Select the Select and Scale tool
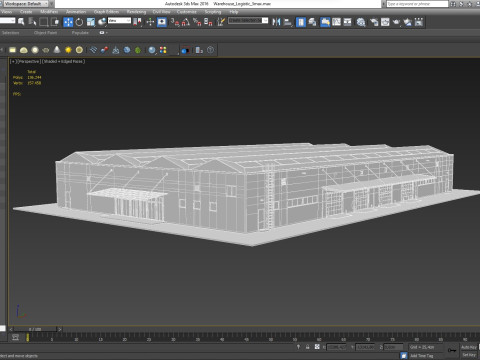This screenshot has height=360, width=480. [x=91, y=22]
